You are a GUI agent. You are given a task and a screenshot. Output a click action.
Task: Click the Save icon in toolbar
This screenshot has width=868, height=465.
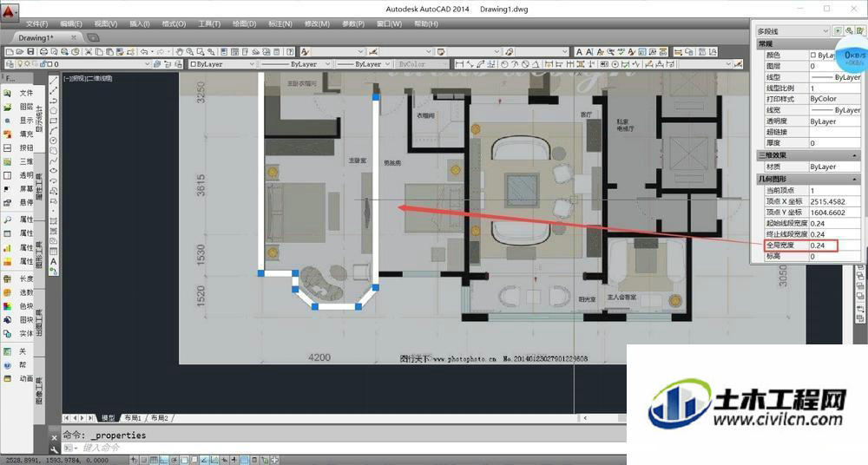[x=30, y=51]
